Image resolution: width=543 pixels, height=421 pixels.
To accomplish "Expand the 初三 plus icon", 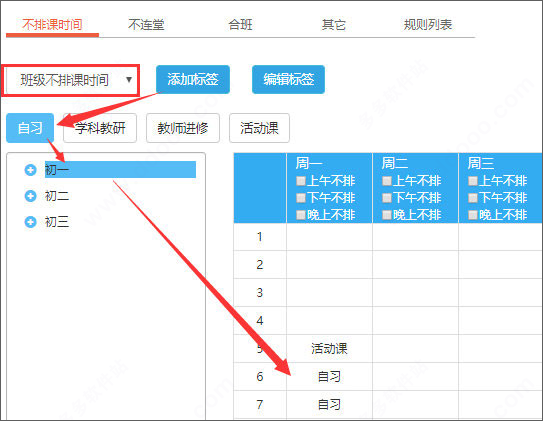I will [30, 222].
